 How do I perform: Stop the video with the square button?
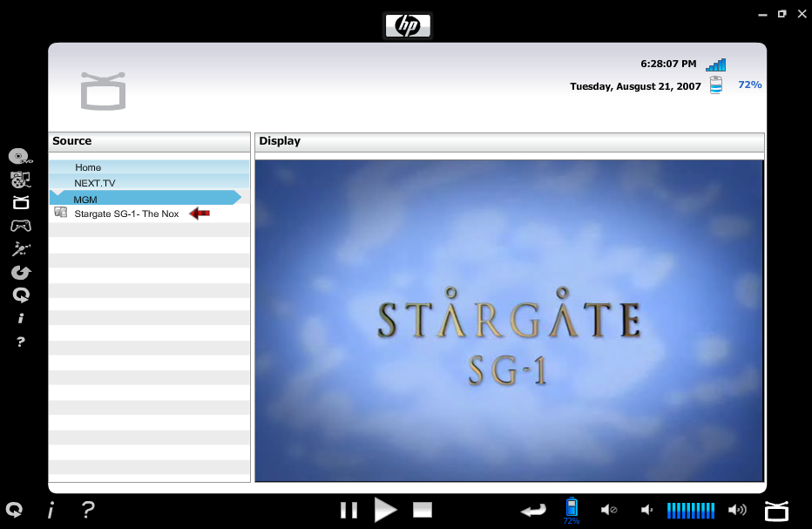click(x=423, y=510)
